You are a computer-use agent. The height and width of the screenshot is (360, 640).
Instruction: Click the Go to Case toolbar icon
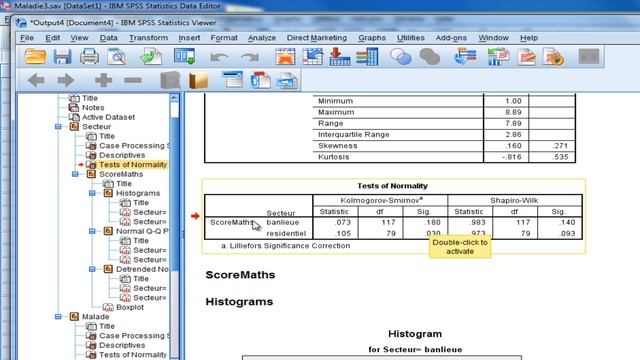pos(313,56)
